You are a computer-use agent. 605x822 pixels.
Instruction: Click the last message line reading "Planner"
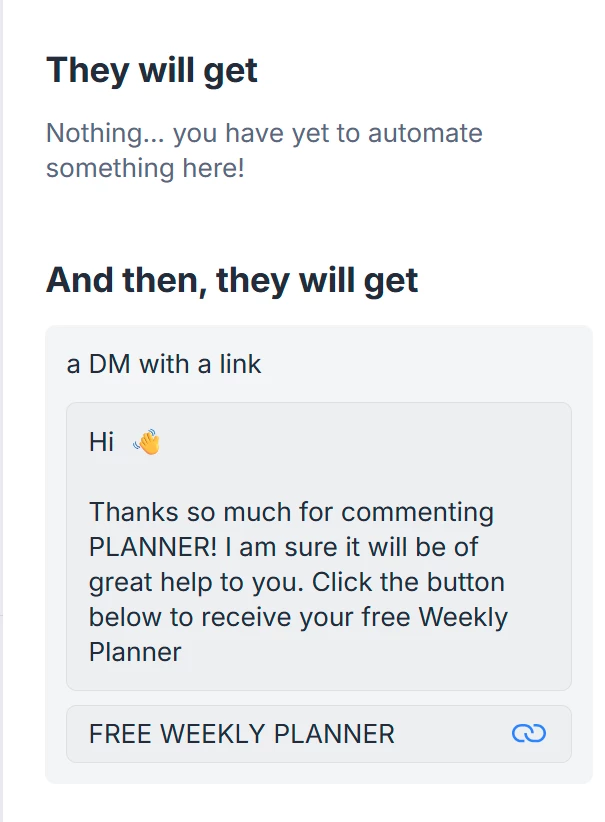(135, 652)
